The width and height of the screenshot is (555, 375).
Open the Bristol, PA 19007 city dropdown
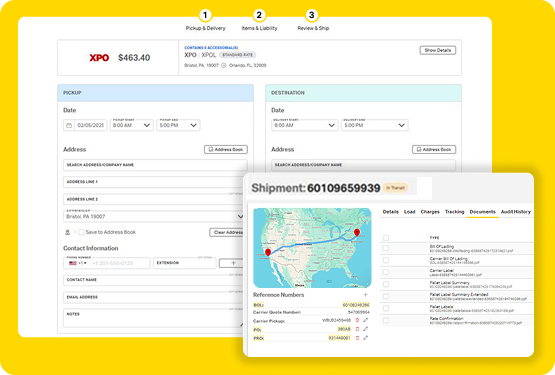tap(154, 216)
